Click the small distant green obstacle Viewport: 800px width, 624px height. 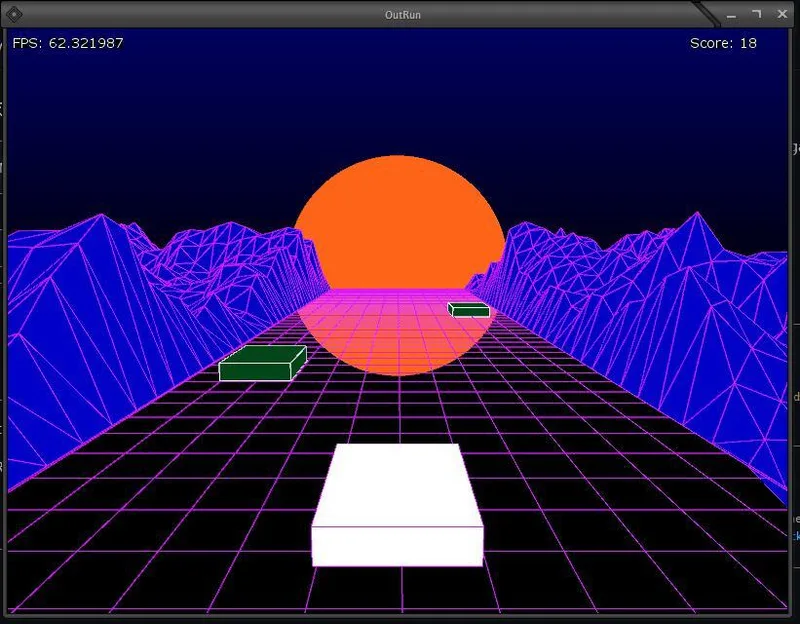468,310
